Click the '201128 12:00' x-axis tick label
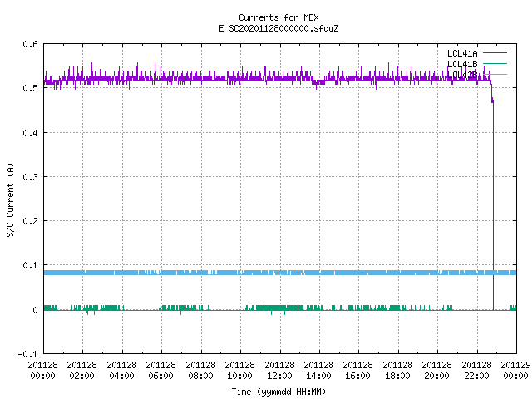 279,371
